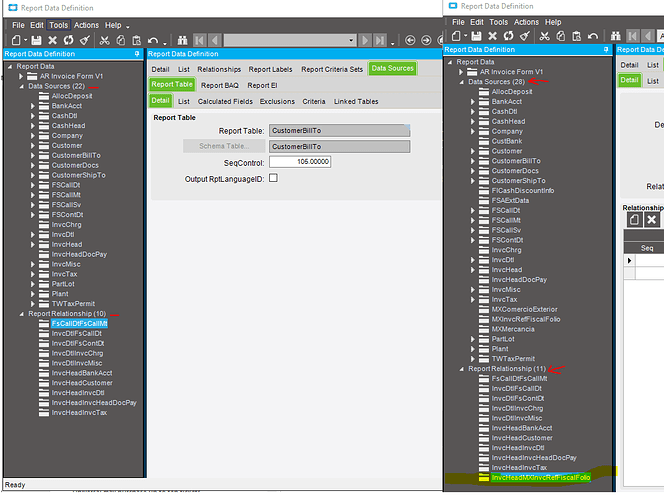Click the Delete X icon in the left window toolbar
This screenshot has height=499, width=664.
click(53, 40)
